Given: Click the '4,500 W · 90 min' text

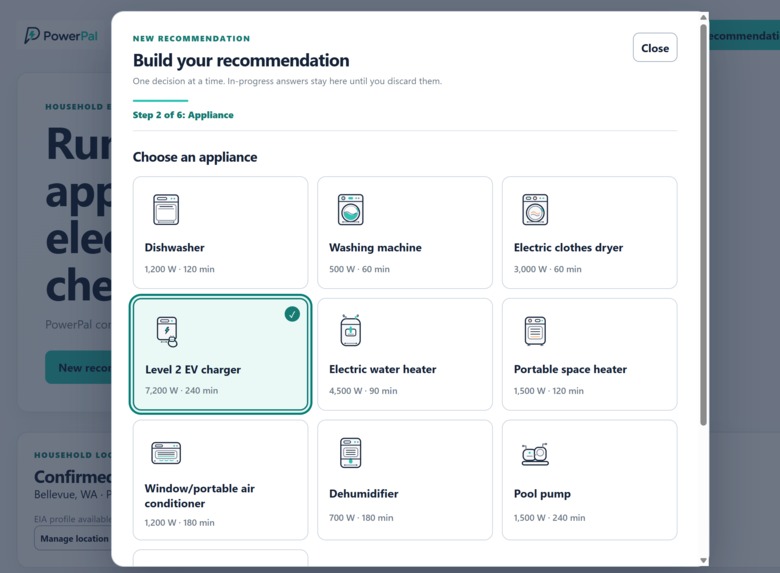Looking at the screenshot, I should click(363, 391).
